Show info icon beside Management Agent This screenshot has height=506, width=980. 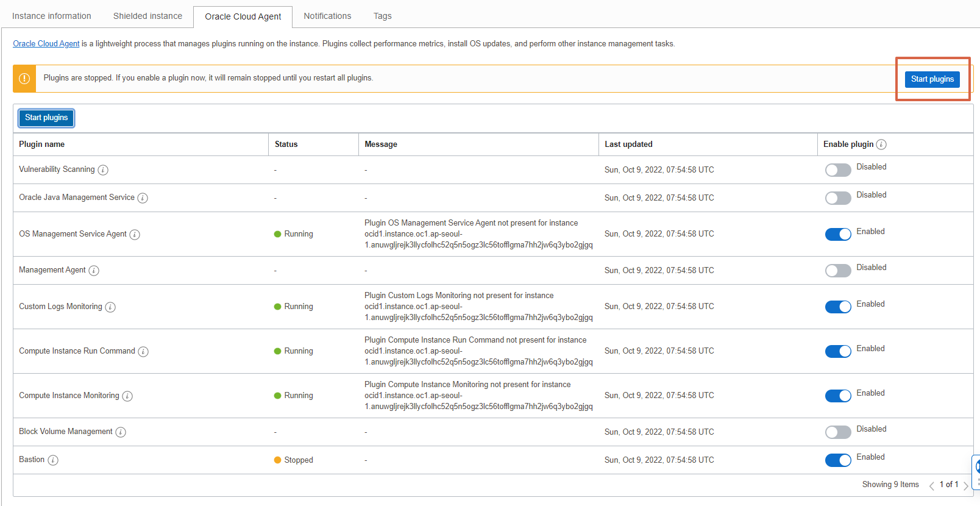click(94, 271)
